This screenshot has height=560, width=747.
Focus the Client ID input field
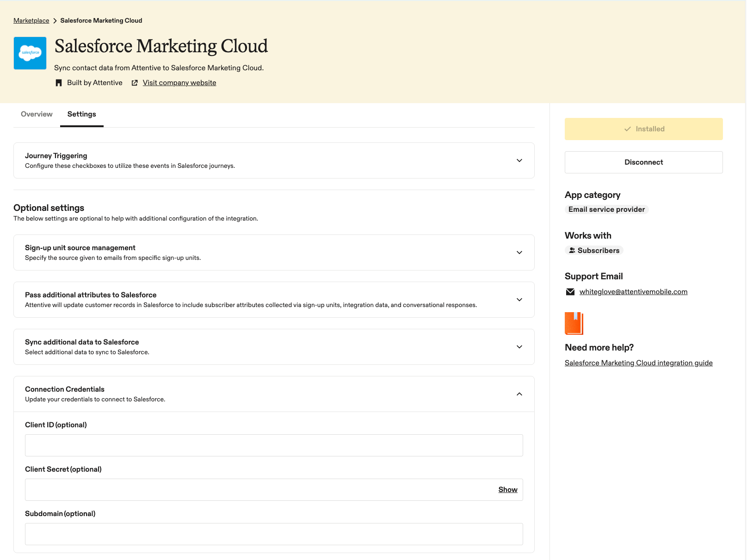click(274, 445)
